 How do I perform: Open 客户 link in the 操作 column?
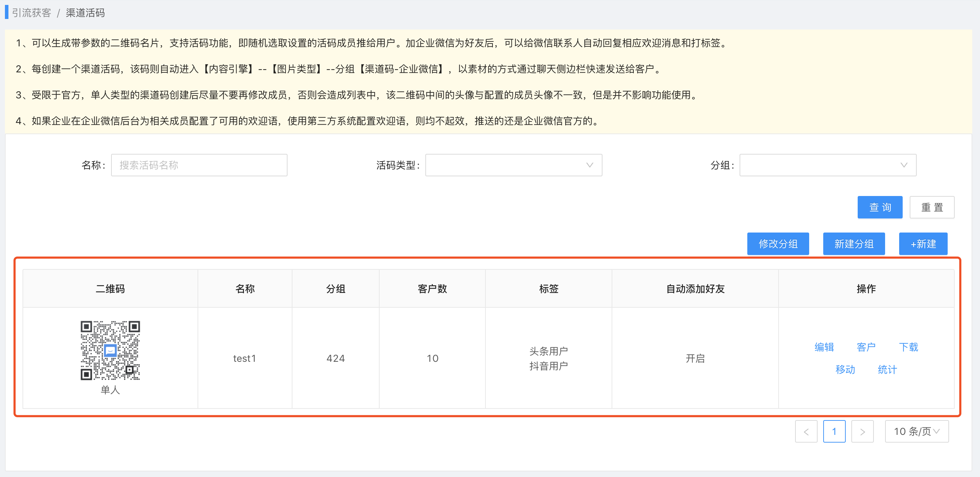(x=866, y=347)
